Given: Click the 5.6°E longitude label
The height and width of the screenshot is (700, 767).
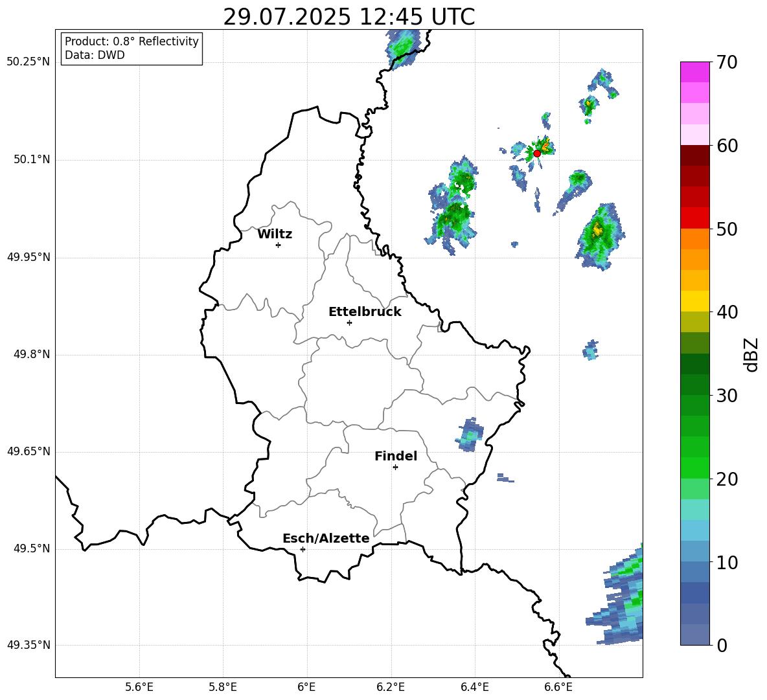Looking at the screenshot, I should pyautogui.click(x=139, y=687).
